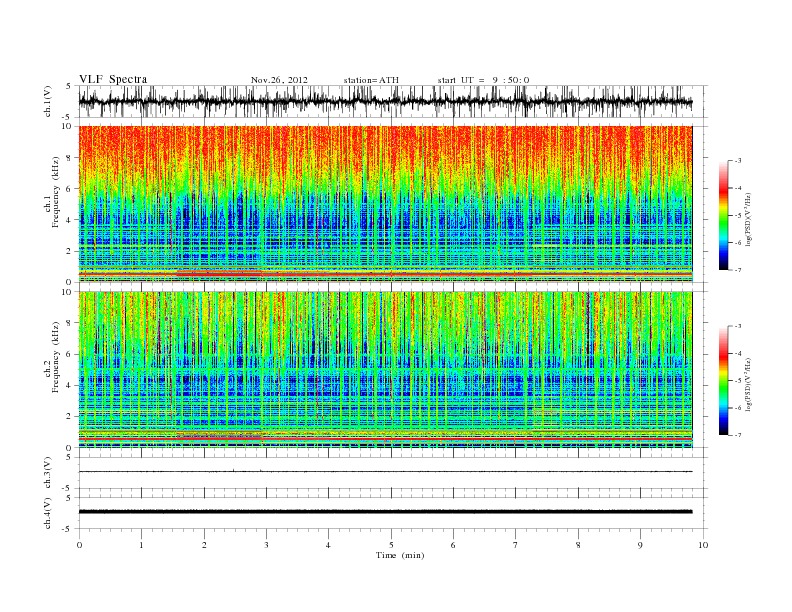Viewport: 792px width, 612px height.
Task: Click the time axis tick label '1'
Action: tap(142, 545)
